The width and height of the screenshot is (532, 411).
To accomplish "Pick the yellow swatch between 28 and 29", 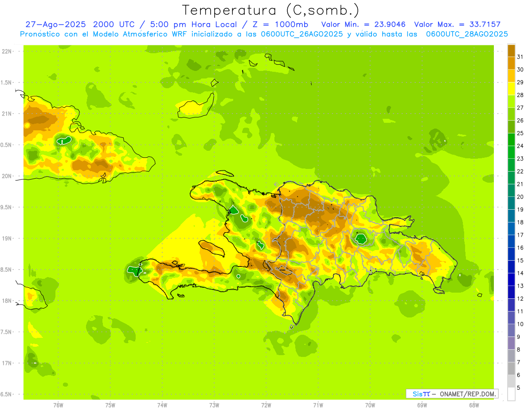I will [x=511, y=89].
